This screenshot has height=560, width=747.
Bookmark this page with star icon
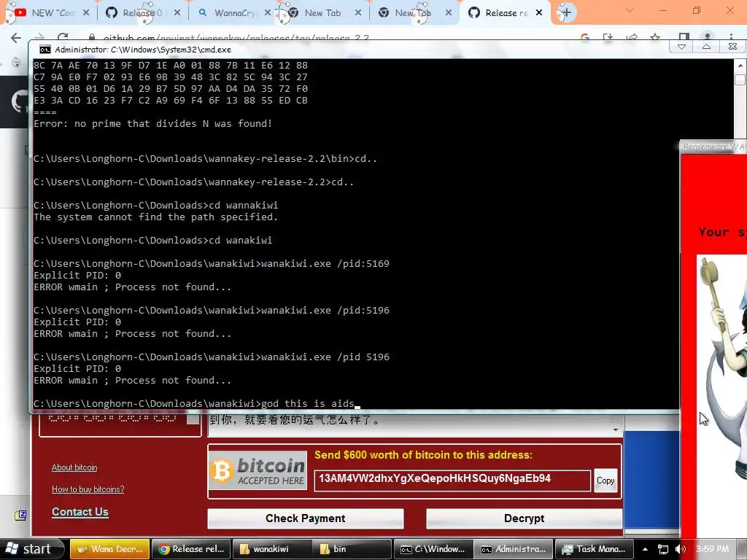(656, 36)
